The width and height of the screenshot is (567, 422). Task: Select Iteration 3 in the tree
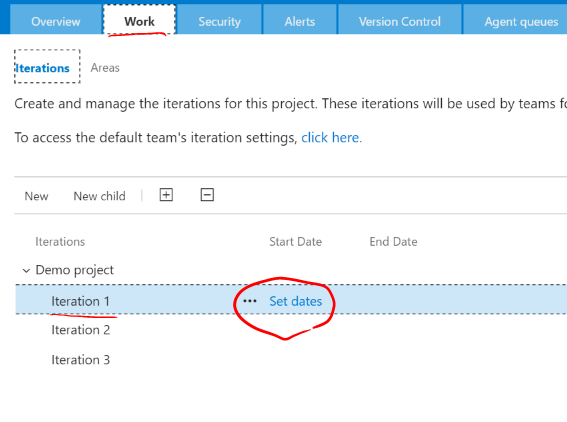click(x=81, y=360)
